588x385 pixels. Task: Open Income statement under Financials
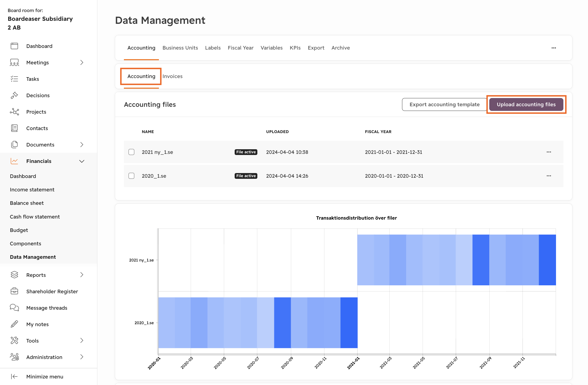pyautogui.click(x=32, y=189)
